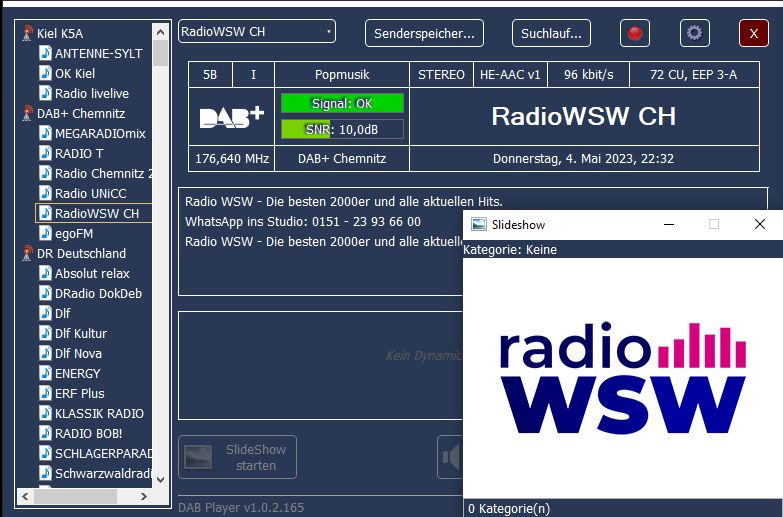This screenshot has width=783, height=517.
Task: Click the radio WSW slideshow image
Action: (622, 378)
